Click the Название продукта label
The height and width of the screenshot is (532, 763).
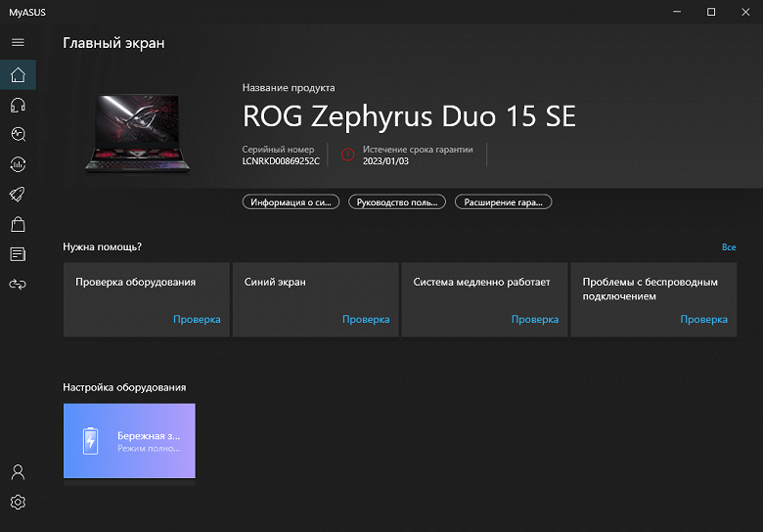point(289,88)
